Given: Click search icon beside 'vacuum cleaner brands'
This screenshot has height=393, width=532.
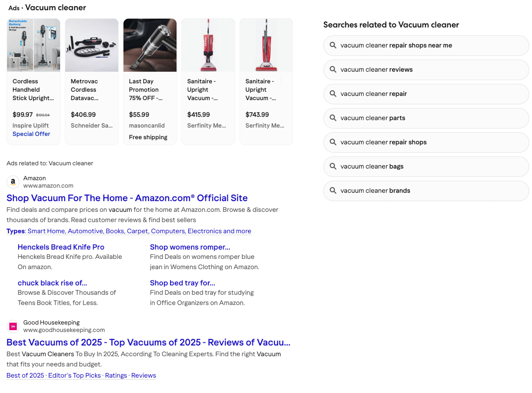Looking at the screenshot, I should (333, 190).
